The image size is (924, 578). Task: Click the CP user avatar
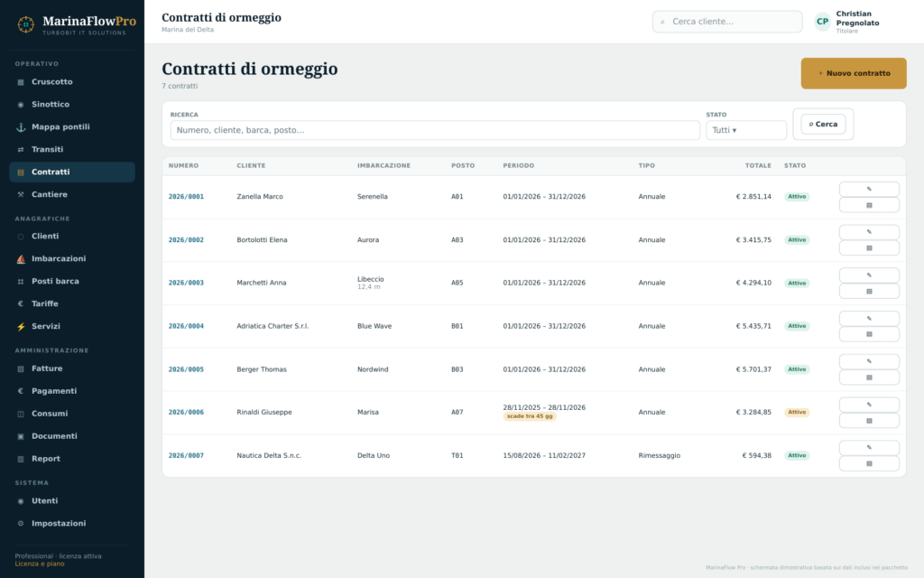(822, 22)
